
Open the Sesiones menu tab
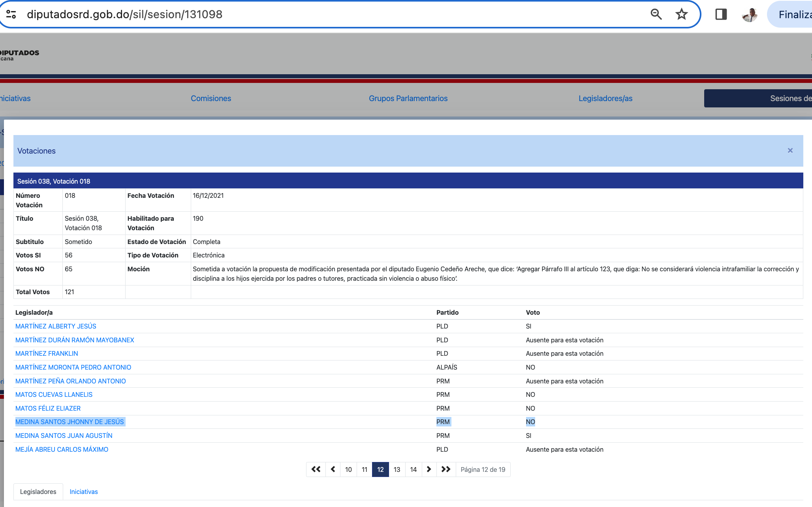tap(758, 98)
